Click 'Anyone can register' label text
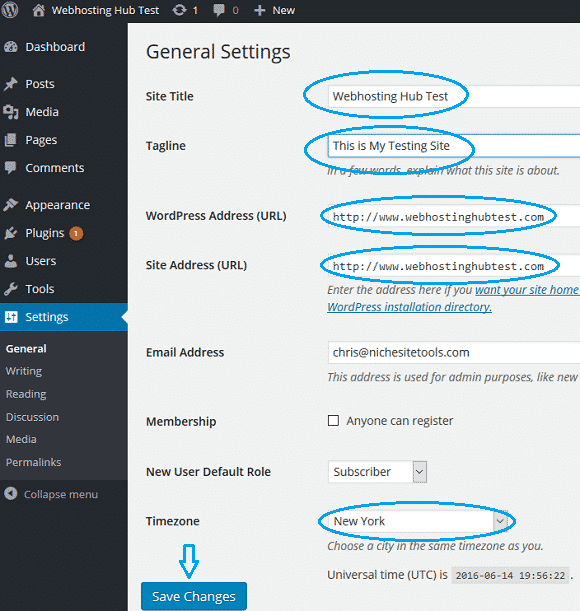The image size is (580, 611). click(400, 421)
